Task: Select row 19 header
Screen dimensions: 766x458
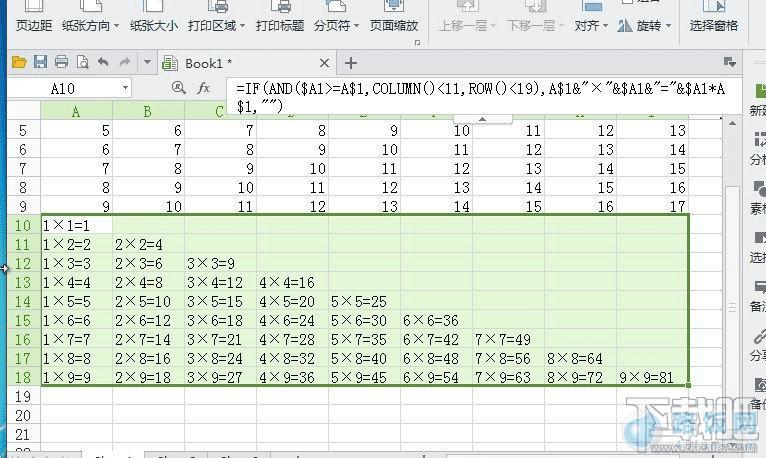Action: coord(23,396)
